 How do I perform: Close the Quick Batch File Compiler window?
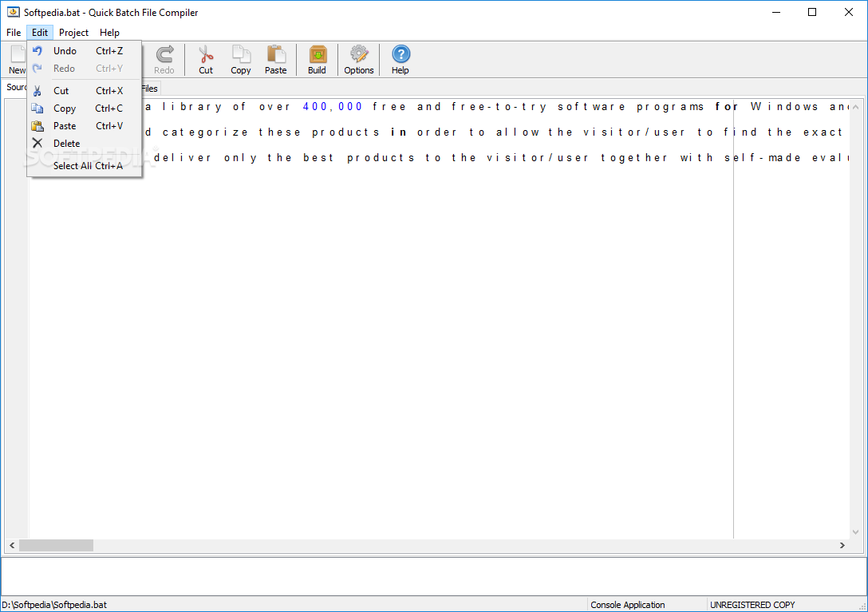849,12
